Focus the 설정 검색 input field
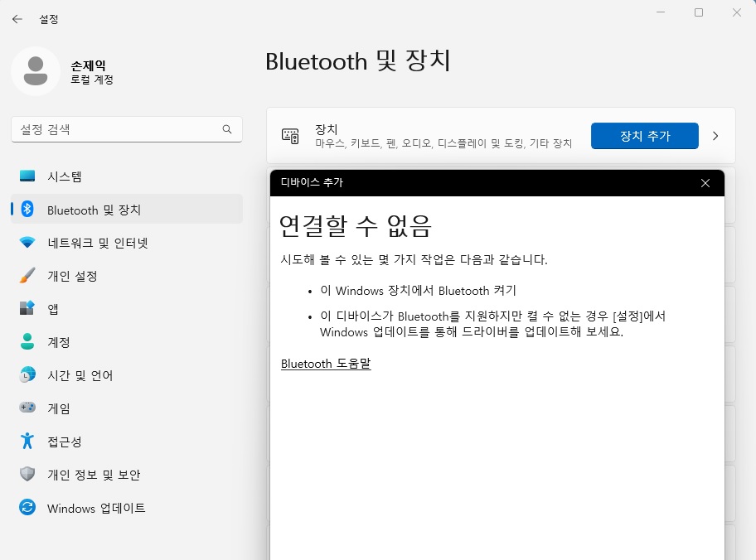 pyautogui.click(x=126, y=129)
